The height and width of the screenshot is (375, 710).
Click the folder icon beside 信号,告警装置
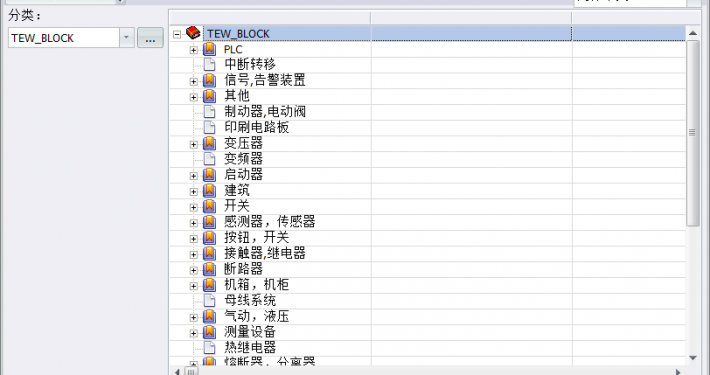(x=209, y=80)
